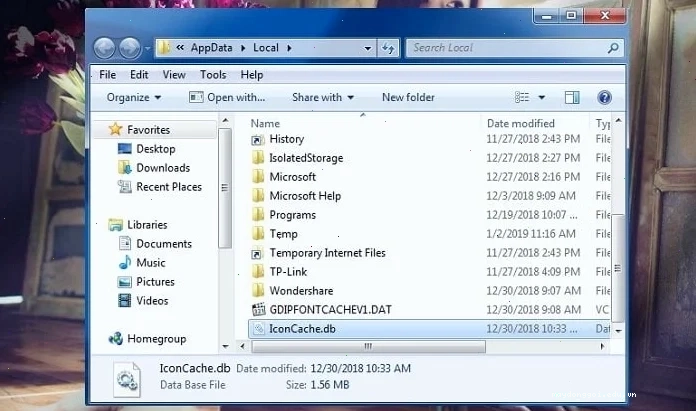Click the Microsoft Help folder icon
The height and width of the screenshot is (411, 696).
257,196
